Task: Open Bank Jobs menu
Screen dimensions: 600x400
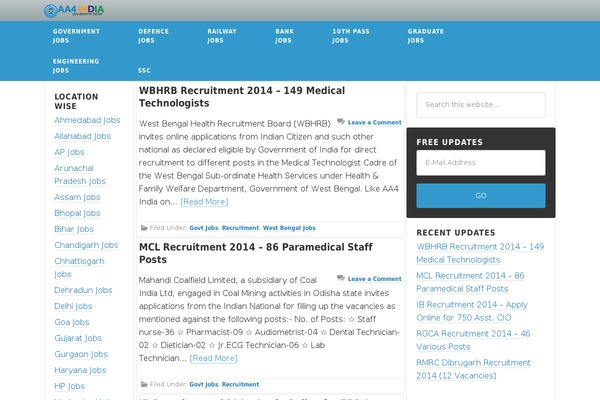Action: coord(284,36)
